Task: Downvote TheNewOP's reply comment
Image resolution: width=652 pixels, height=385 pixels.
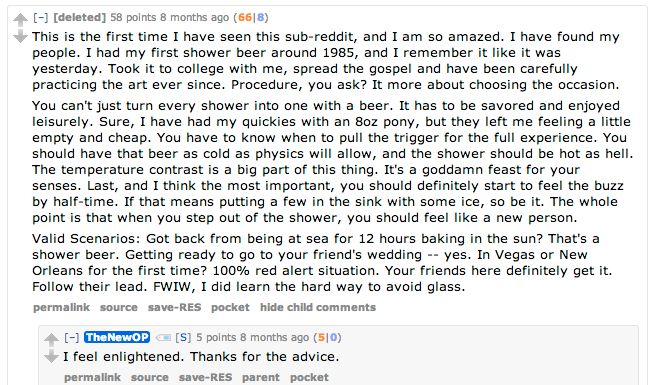Action: pos(51,356)
